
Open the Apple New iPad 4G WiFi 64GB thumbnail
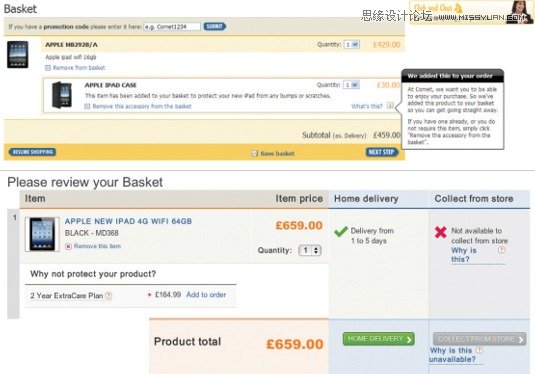[42, 234]
